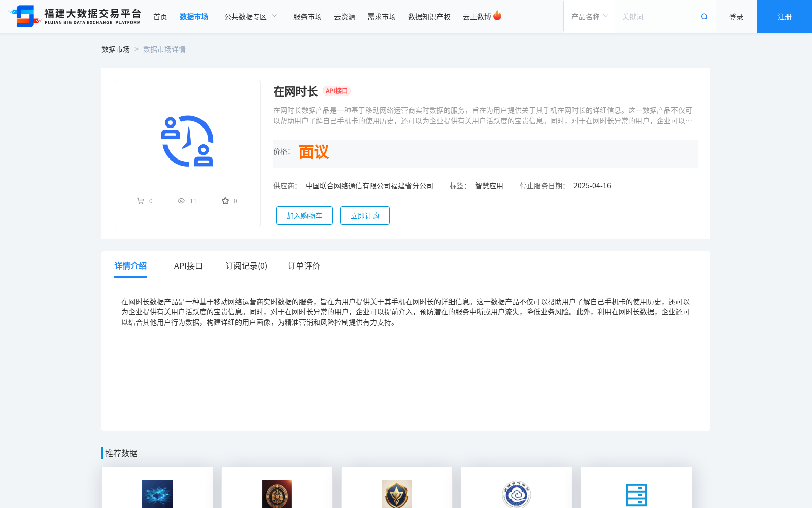Click the Fujian Big Data Exchange Platform logo
Screen dimensions: 812x508
pyautogui.click(x=75, y=16)
